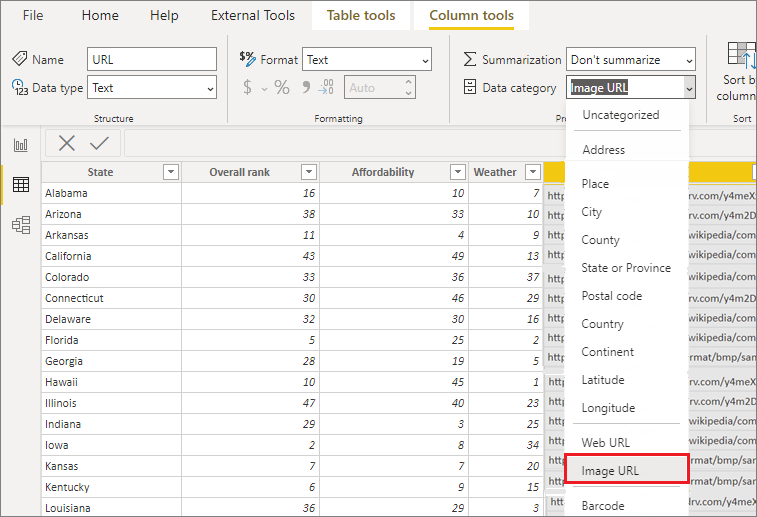Screen dimensions: 757x517
Task: Select the Alabama cell
Action: point(112,193)
